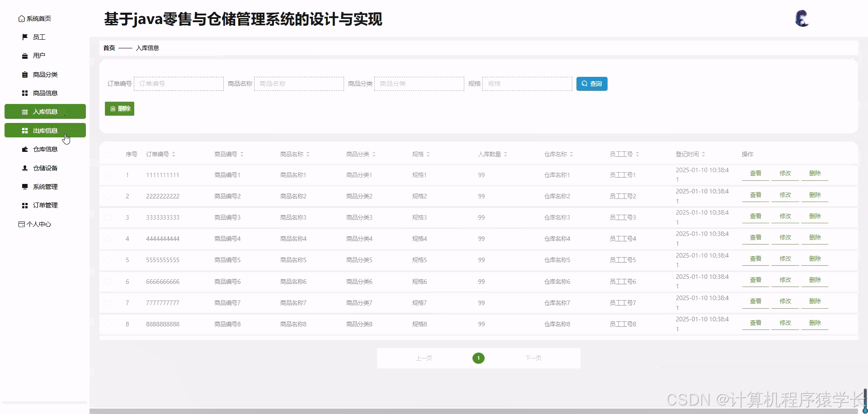Image resolution: width=868 pixels, height=414 pixels.
Task: Sort by 员工工号 column arrows
Action: click(x=637, y=154)
